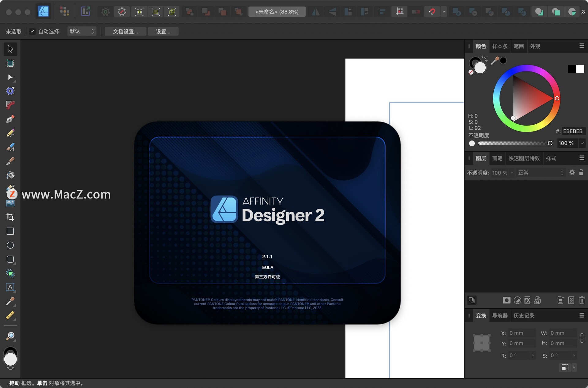This screenshot has width=588, height=388.
Task: Click the black colour swatch
Action: click(x=572, y=69)
